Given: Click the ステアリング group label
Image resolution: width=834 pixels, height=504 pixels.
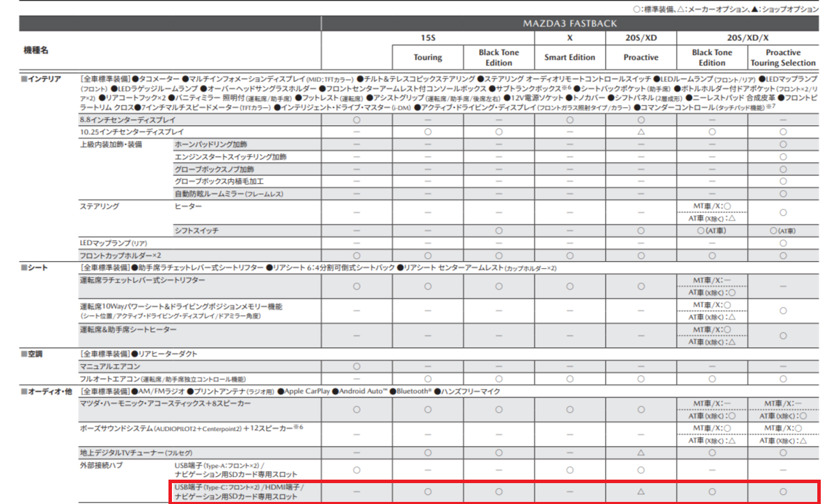Looking at the screenshot, I should (100, 206).
